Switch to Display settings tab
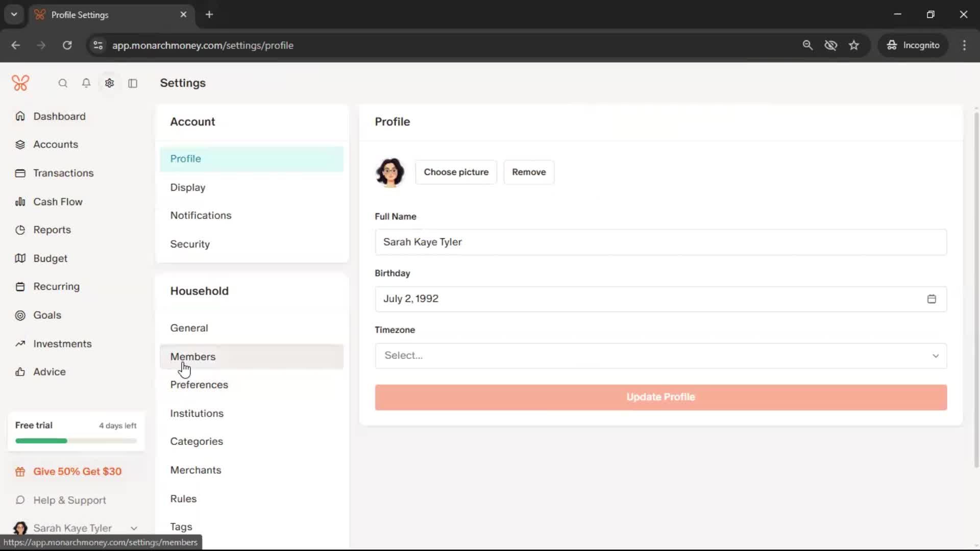 click(188, 187)
